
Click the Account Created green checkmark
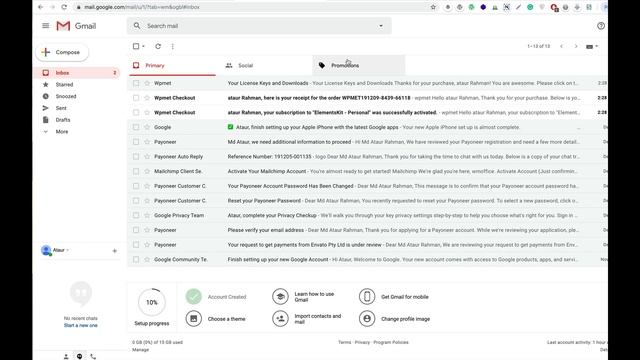pyautogui.click(x=193, y=296)
